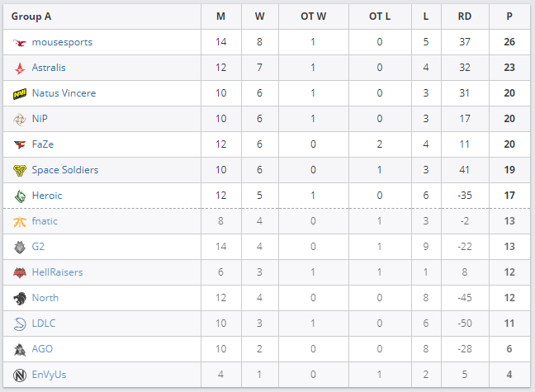Click the G2 team logo icon
This screenshot has width=535, height=392.
coord(20,247)
